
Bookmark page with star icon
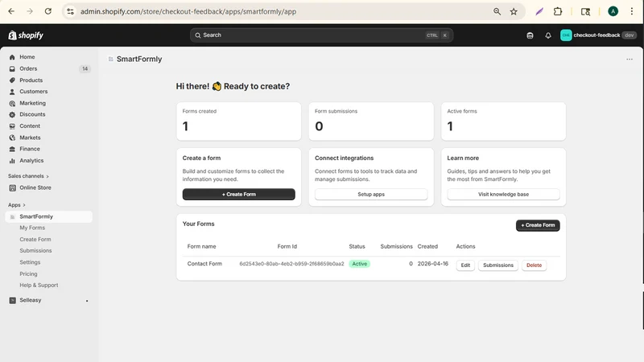coord(514,11)
